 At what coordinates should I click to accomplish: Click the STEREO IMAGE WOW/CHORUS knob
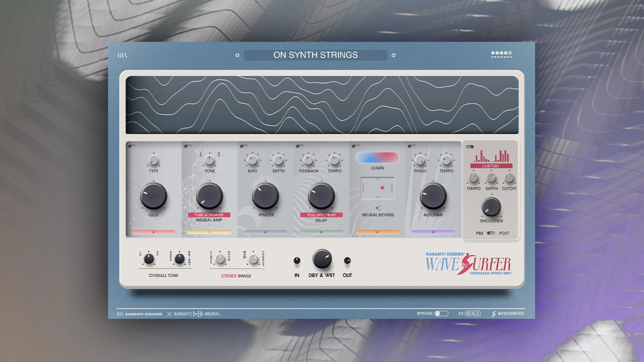(x=254, y=259)
